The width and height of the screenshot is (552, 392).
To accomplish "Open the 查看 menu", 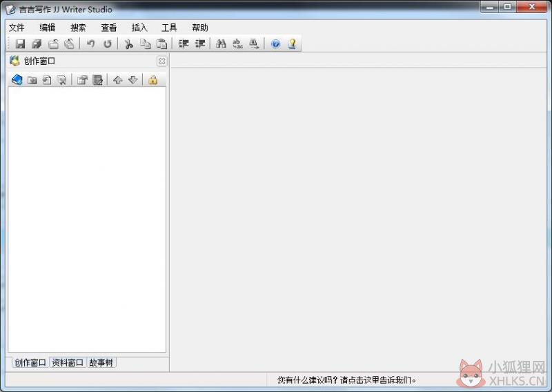I will 109,28.
